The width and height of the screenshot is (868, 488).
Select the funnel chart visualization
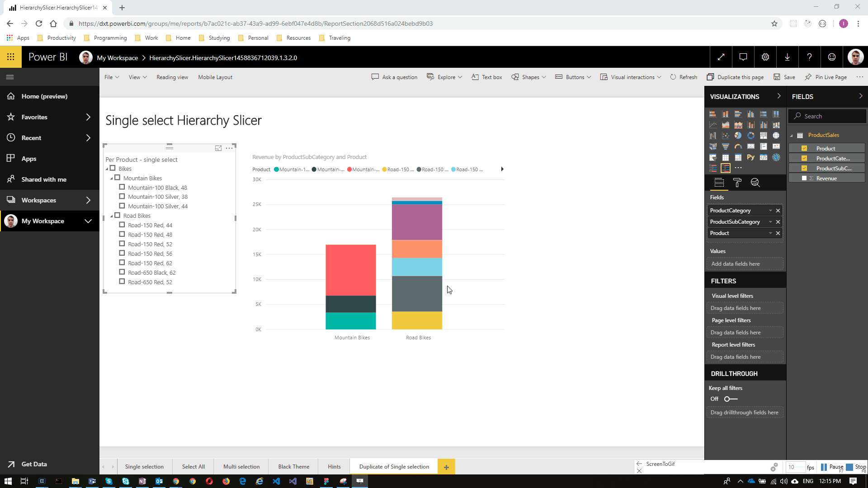click(725, 146)
